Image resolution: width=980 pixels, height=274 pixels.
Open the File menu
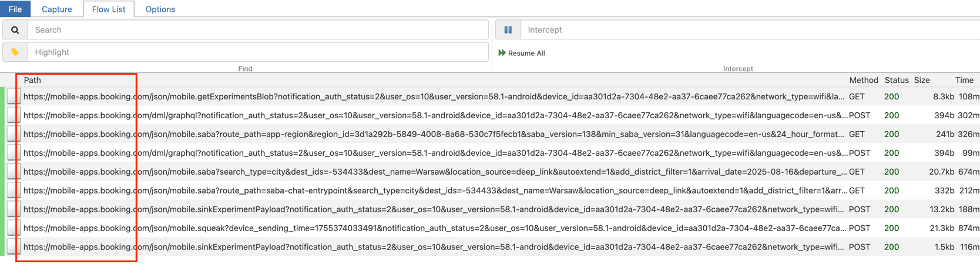tap(15, 9)
